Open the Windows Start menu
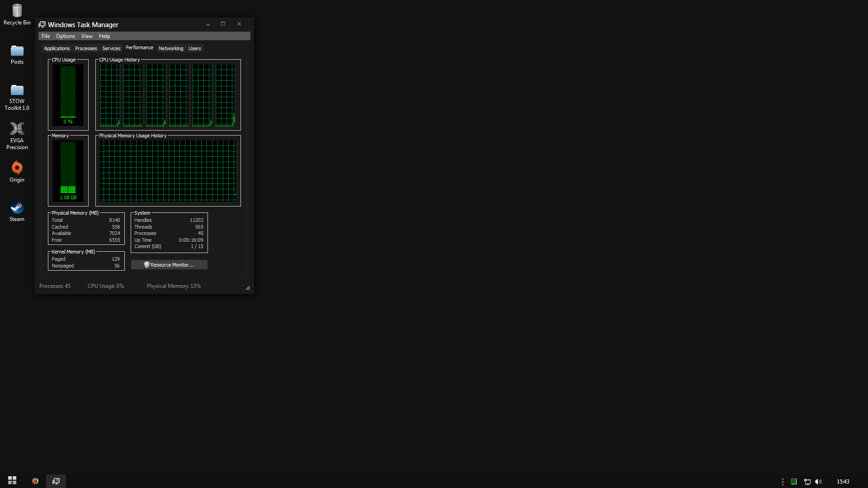868x488 pixels. pos(12,481)
